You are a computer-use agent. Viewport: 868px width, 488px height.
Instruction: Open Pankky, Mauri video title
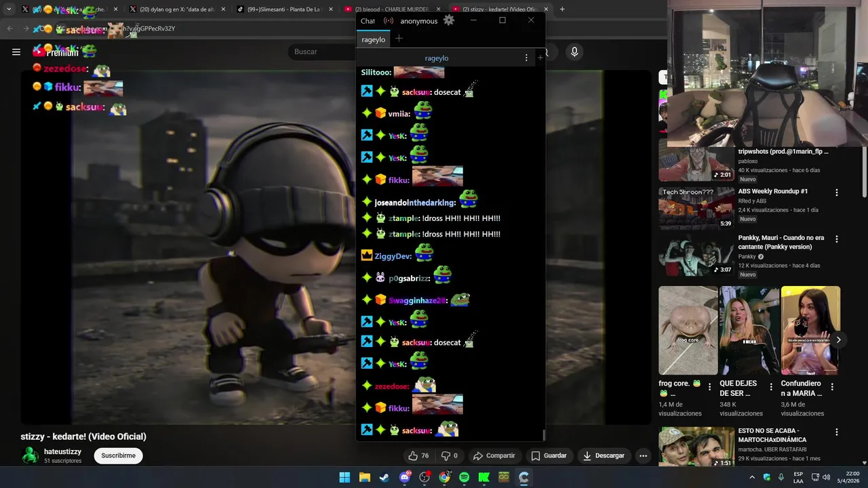tap(781, 243)
